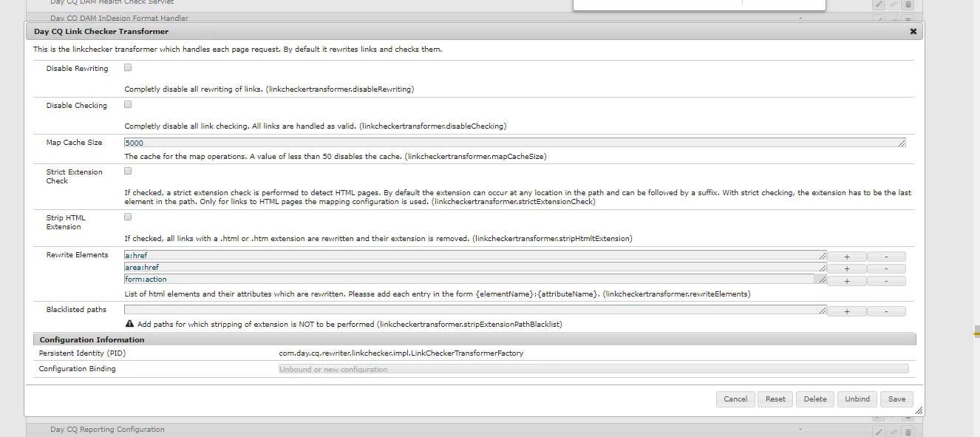The image size is (980, 437).
Task: Click Day CQ Reporting Configuration row
Action: click(x=475, y=430)
